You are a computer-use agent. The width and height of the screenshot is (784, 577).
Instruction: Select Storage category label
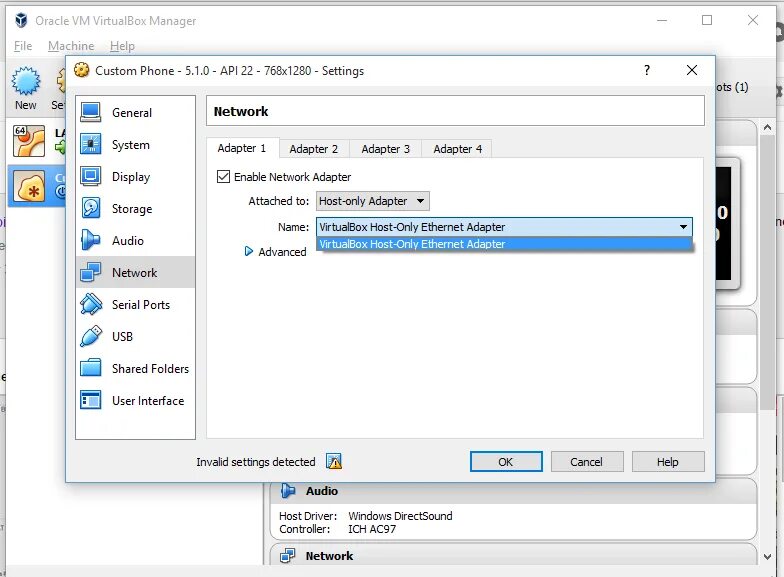(132, 209)
